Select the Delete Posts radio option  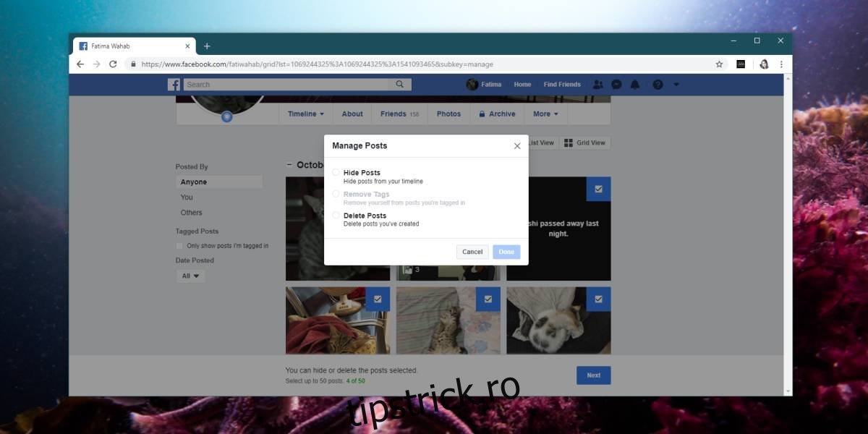(x=336, y=216)
